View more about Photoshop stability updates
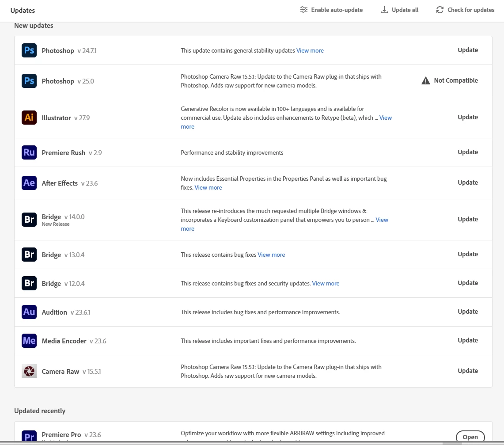Image resolution: width=504 pixels, height=445 pixels. coord(310,50)
